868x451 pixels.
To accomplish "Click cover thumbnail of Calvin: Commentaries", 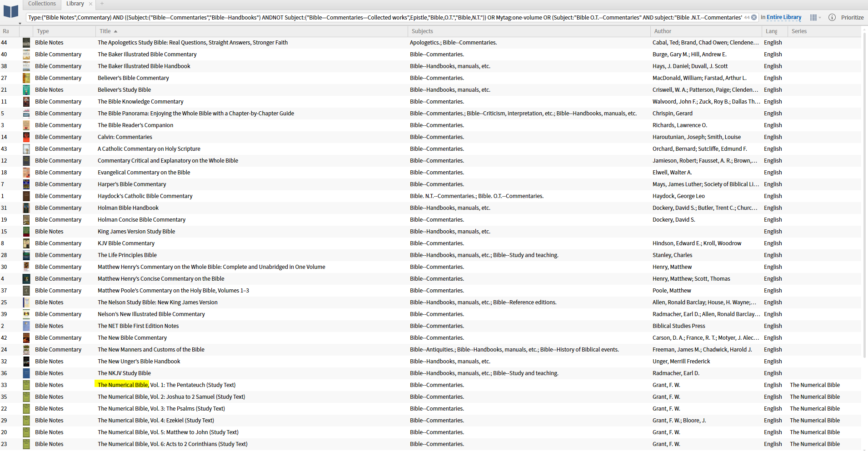I will coord(26,137).
